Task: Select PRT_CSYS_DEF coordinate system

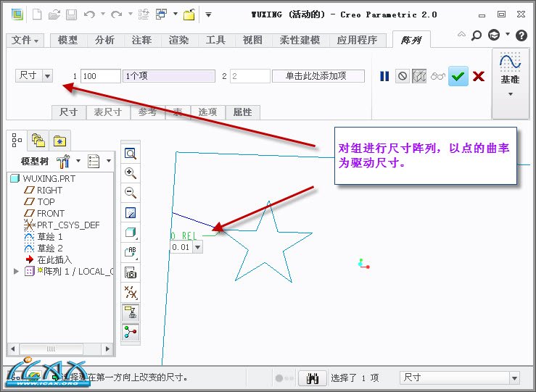Action: coord(68,225)
